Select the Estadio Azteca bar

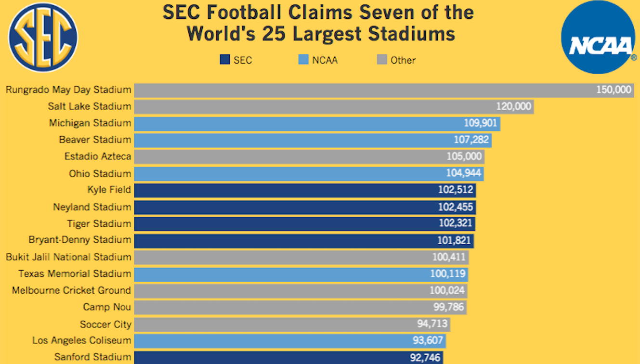[x=309, y=156]
